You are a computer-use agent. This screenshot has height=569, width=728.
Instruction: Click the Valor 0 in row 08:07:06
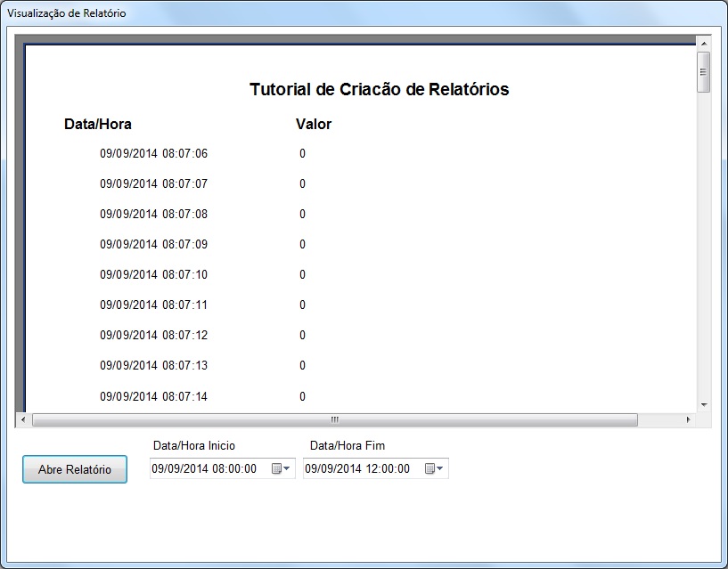pos(303,154)
